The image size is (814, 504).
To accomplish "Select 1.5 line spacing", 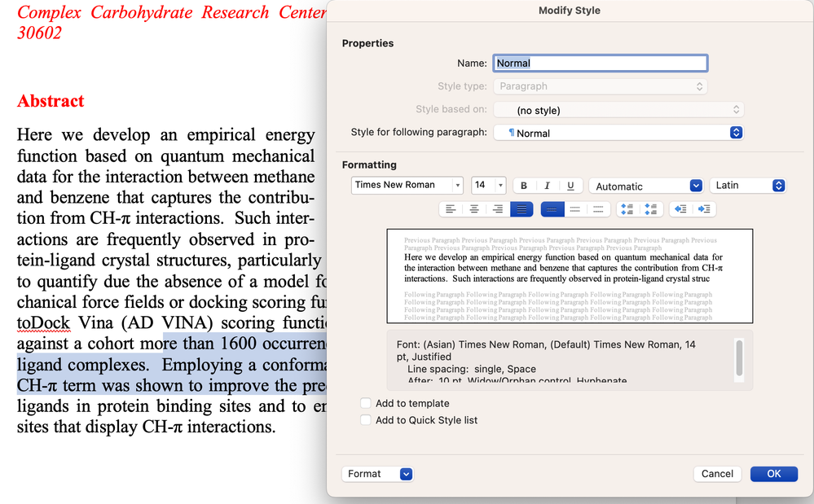I will click(x=576, y=209).
